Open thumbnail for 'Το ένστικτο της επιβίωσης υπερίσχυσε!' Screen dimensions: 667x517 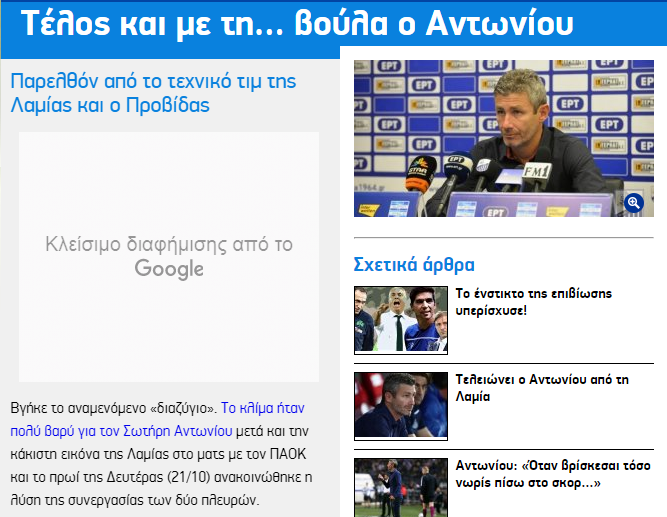click(x=401, y=320)
